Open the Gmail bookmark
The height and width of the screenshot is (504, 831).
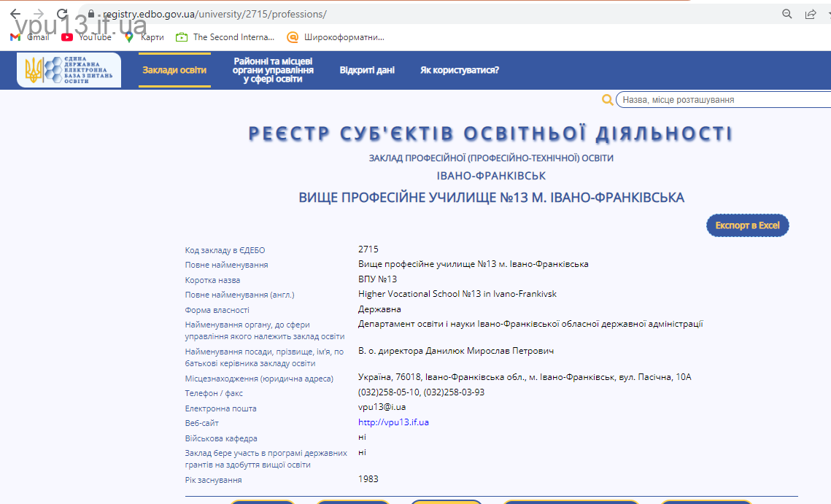point(30,37)
